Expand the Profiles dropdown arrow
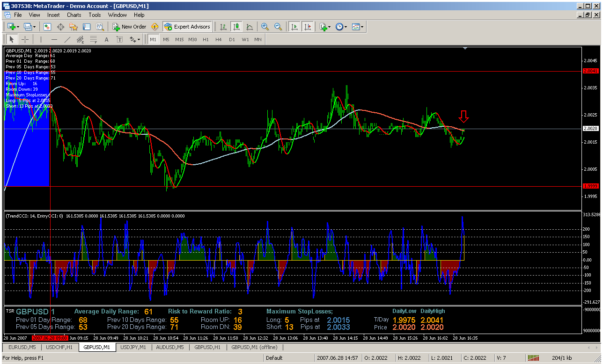Viewport: 603px width, 364px height. coord(35,27)
